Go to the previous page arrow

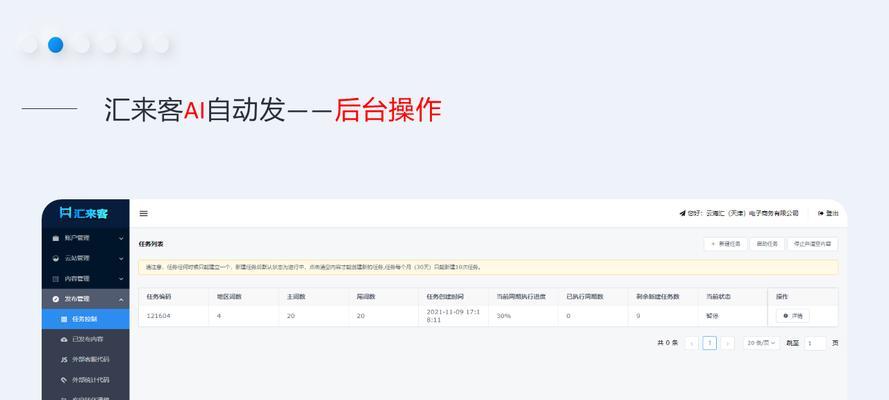pyautogui.click(x=691, y=343)
